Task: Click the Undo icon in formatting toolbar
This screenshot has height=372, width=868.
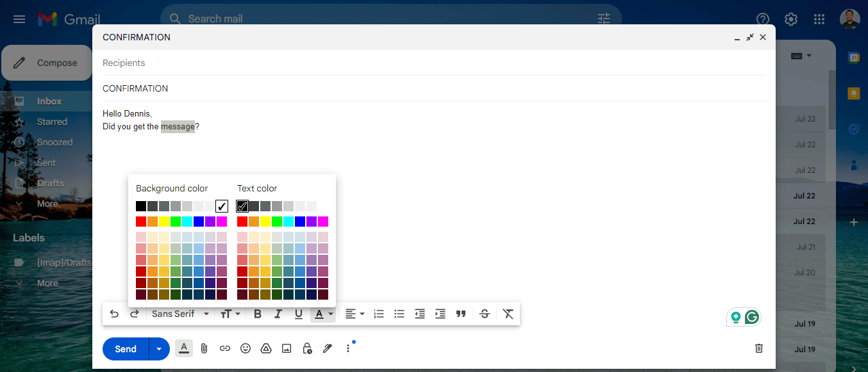Action: [x=114, y=314]
